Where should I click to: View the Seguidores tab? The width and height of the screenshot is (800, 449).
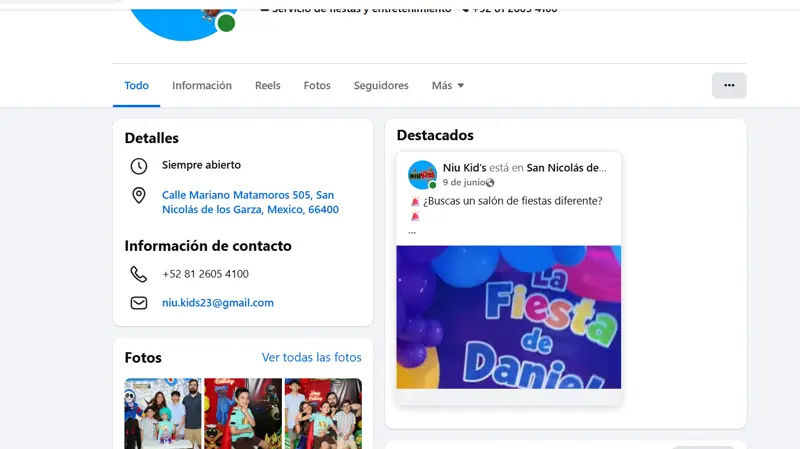pyautogui.click(x=381, y=85)
